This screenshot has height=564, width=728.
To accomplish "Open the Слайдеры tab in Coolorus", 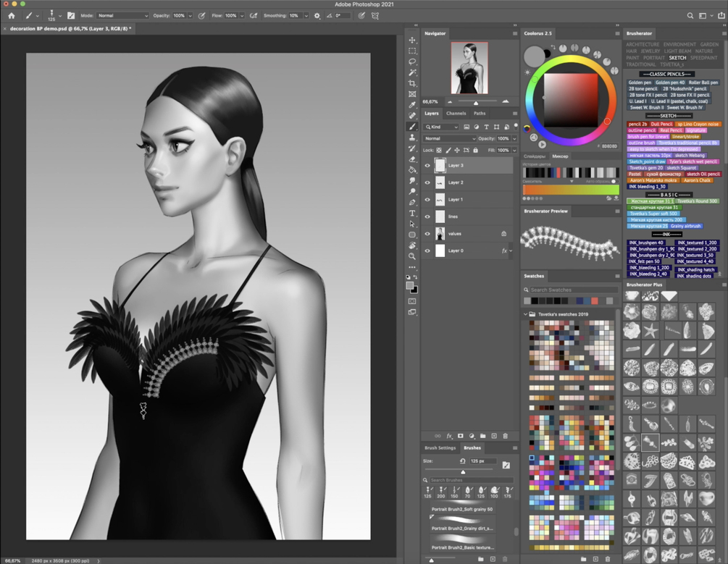I will [x=535, y=156].
